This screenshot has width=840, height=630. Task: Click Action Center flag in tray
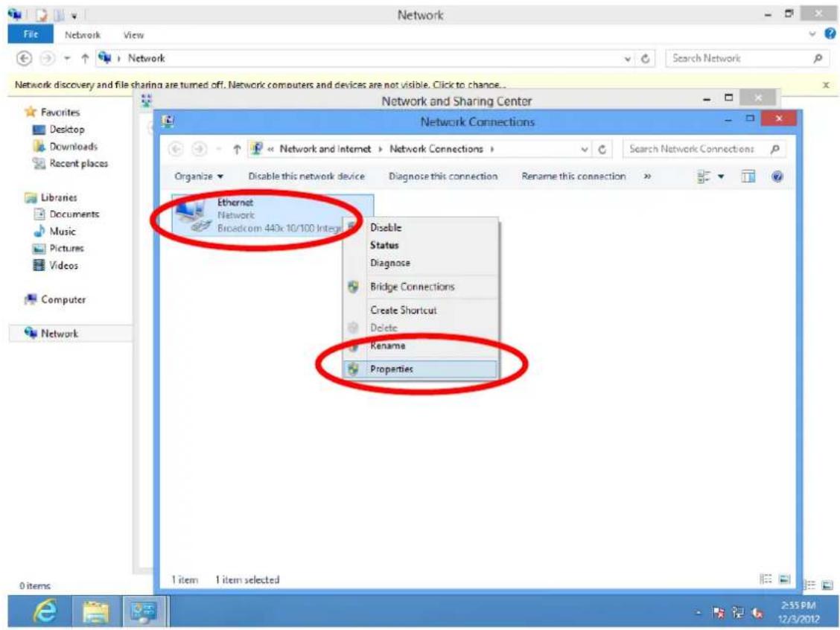point(719,612)
